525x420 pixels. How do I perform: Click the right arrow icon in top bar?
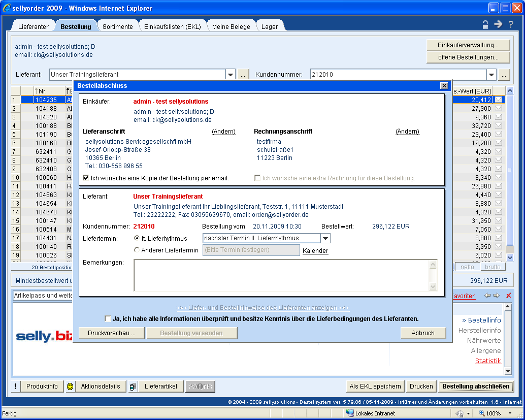(498, 24)
